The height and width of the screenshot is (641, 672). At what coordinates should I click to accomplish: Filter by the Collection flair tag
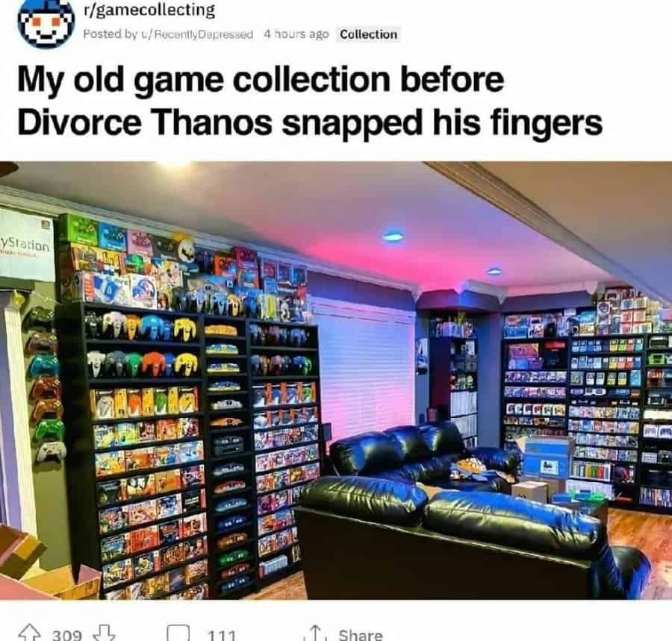pos(369,34)
